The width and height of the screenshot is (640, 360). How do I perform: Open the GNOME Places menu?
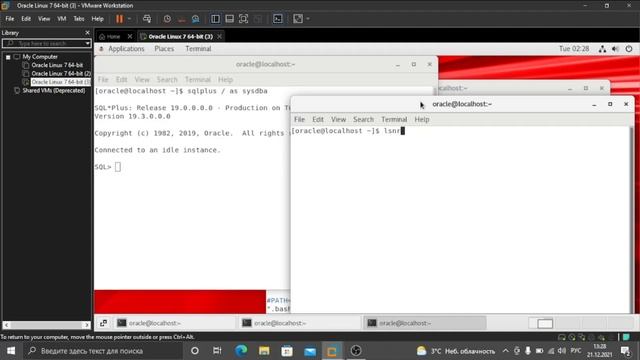click(x=164, y=49)
